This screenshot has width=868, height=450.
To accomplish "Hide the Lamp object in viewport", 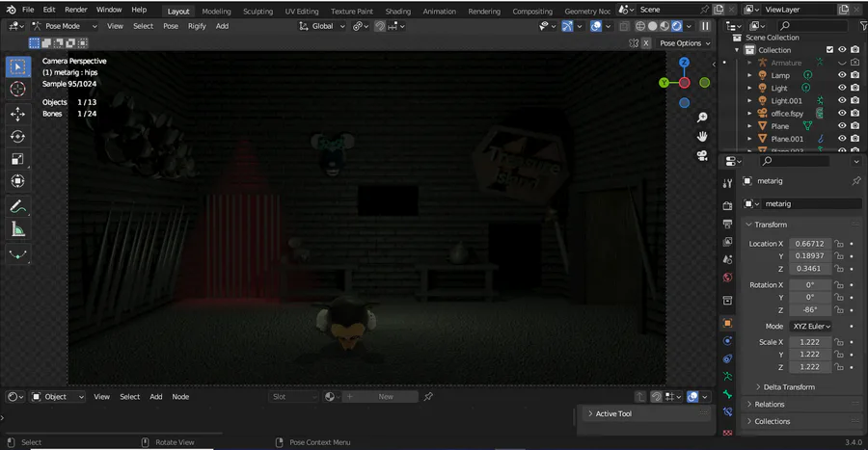I will 842,75.
